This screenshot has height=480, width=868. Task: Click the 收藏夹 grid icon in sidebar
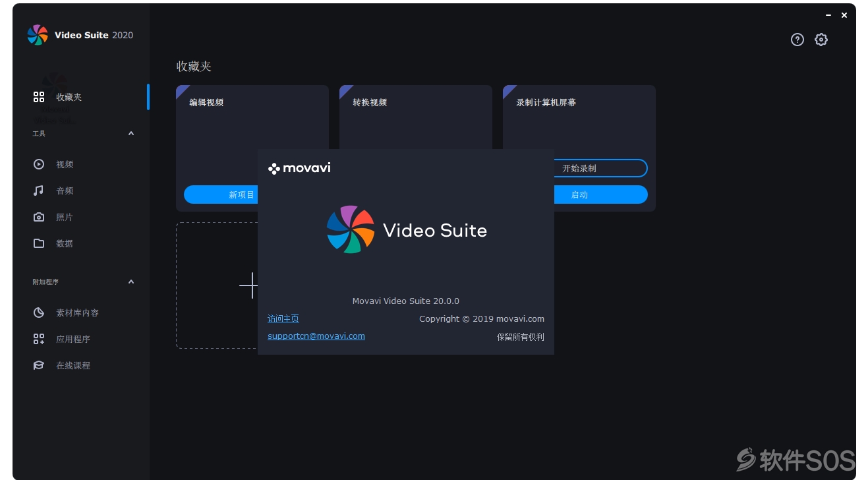(39, 97)
